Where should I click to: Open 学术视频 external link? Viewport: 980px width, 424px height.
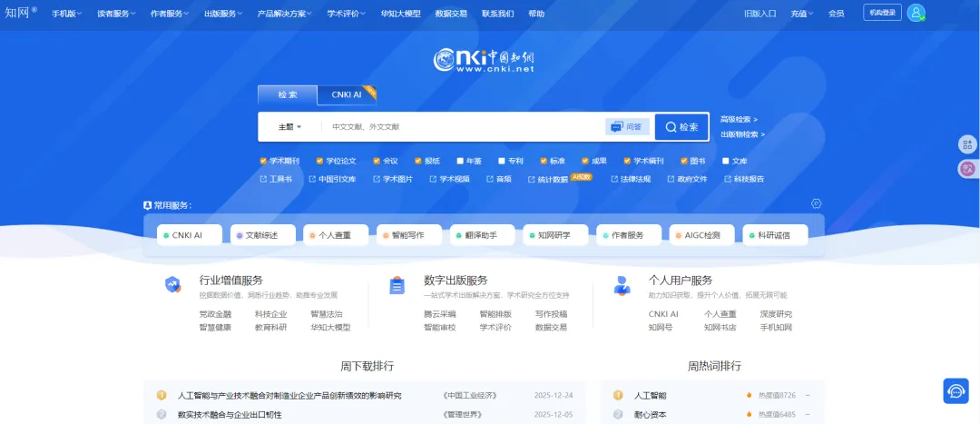(x=449, y=179)
